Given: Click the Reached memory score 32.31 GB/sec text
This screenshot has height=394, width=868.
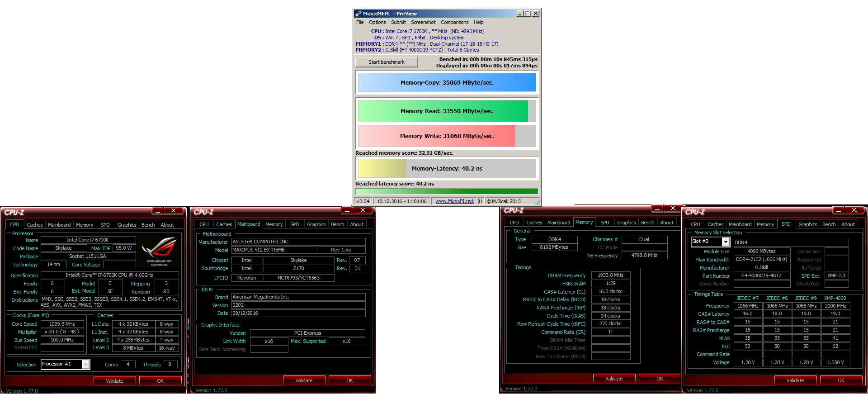Looking at the screenshot, I should (x=405, y=153).
